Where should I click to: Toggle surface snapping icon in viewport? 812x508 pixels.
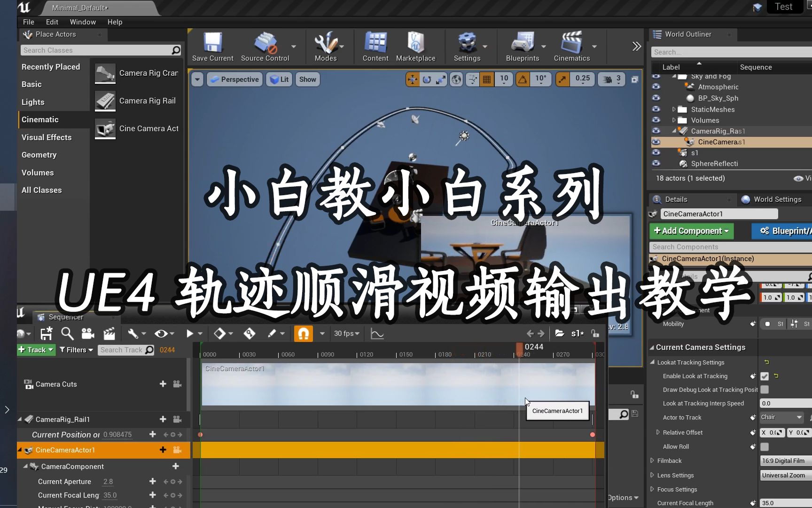pos(473,79)
